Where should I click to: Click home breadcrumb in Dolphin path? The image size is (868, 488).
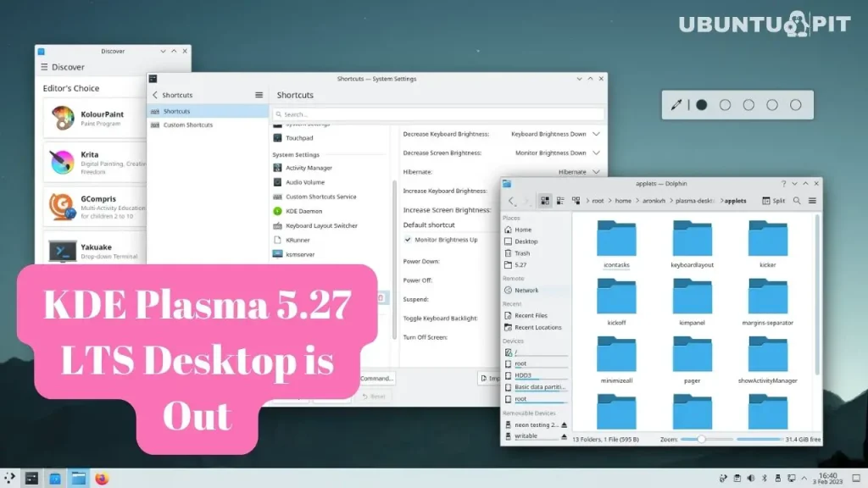623,201
